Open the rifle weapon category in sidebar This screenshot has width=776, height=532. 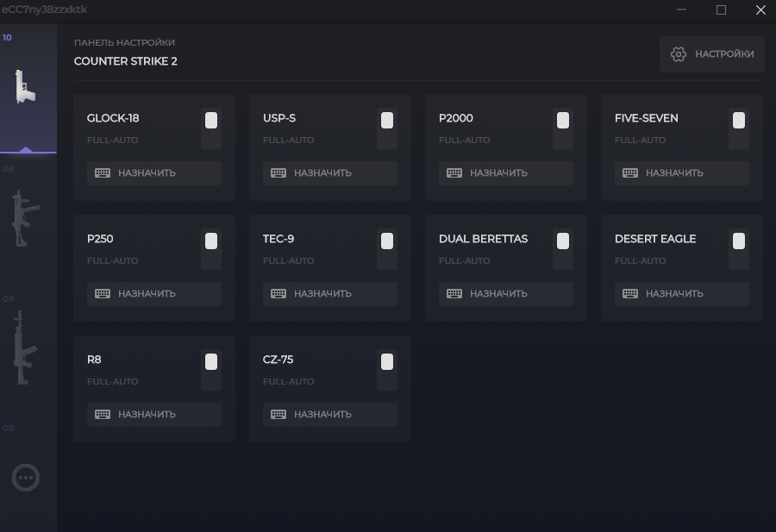click(x=25, y=347)
